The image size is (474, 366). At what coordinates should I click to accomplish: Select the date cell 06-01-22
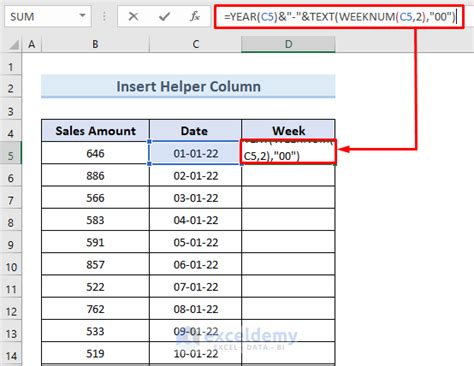196,264
